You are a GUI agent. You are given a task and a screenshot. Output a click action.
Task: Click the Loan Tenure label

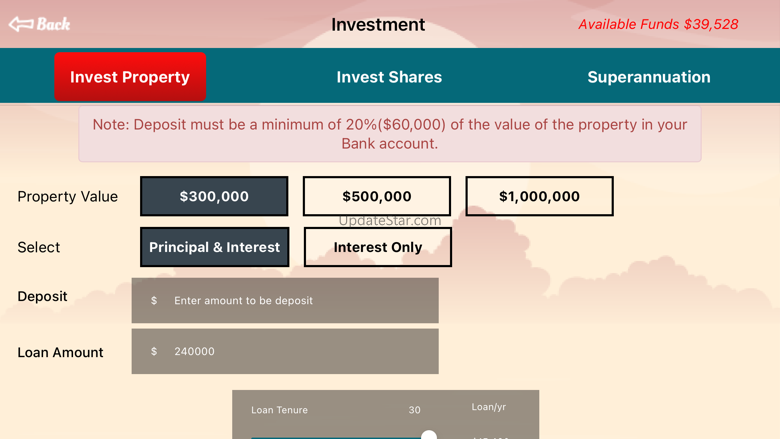point(279,410)
